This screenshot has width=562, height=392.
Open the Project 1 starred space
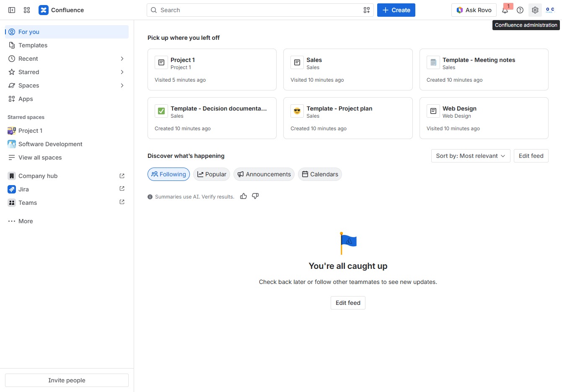click(67, 131)
